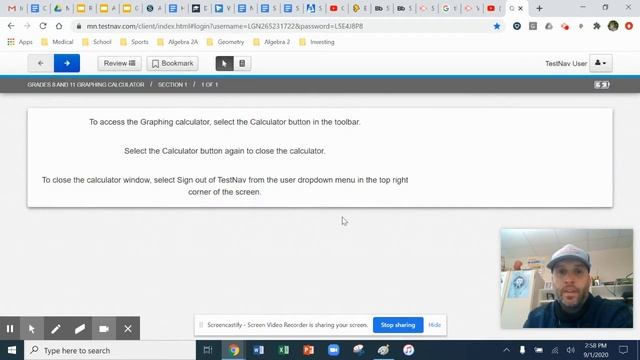Click the Windows search box
640x360 pixels.
click(110, 350)
